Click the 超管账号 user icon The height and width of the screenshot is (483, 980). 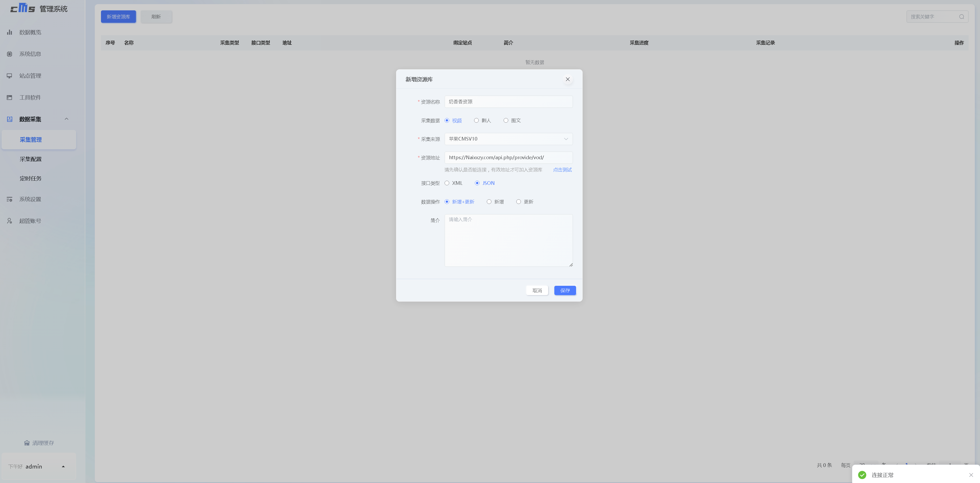click(10, 221)
